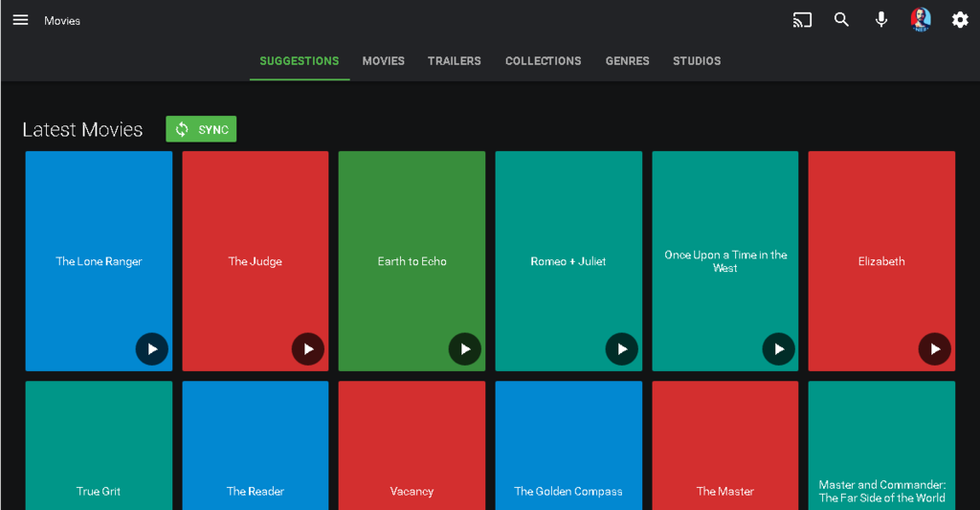Select the Collections tab
The height and width of the screenshot is (510, 980).
[543, 61]
